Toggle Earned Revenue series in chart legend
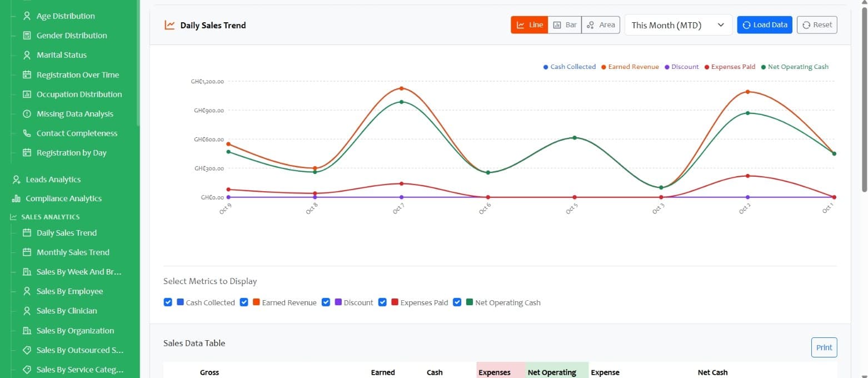Viewport: 868px width, 378px height. point(630,67)
